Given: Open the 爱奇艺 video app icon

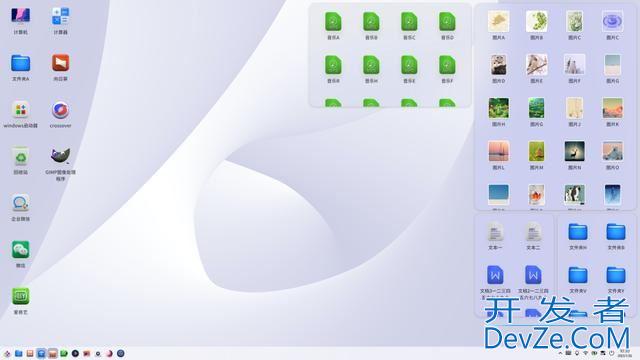Looking at the screenshot, I should (20, 296).
